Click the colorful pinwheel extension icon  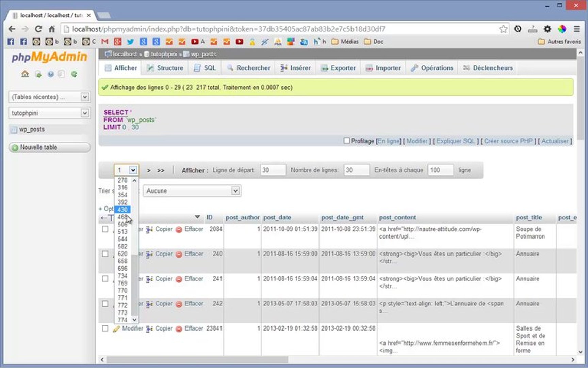(x=562, y=29)
